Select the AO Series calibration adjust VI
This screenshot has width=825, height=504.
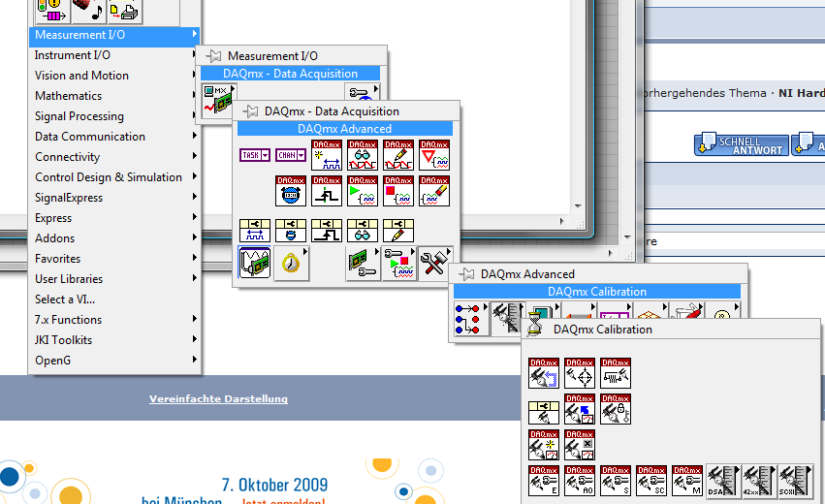(x=580, y=481)
